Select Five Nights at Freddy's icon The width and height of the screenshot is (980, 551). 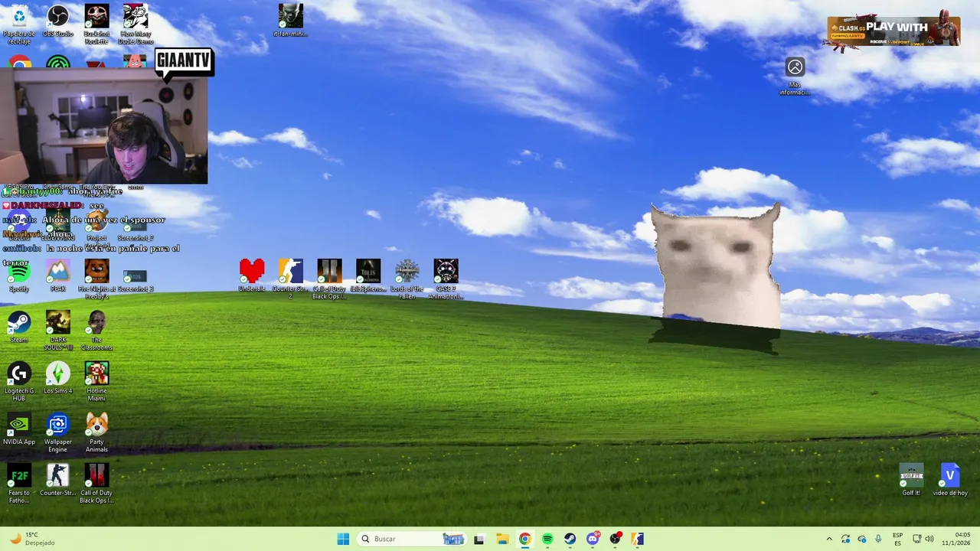click(x=96, y=278)
